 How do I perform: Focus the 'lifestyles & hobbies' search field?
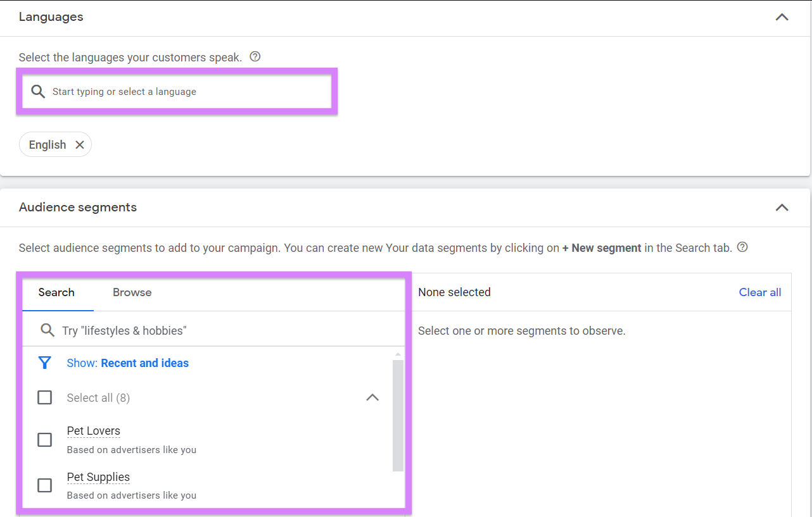click(x=213, y=330)
